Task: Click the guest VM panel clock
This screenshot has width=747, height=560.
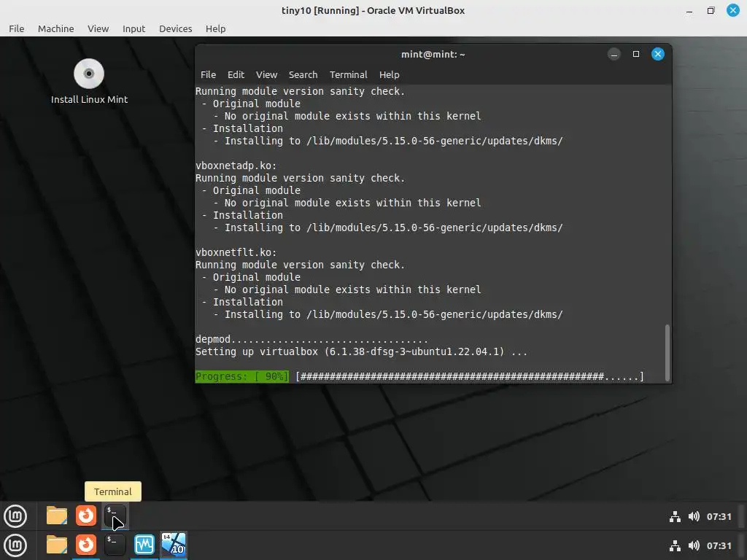Action: [719, 517]
